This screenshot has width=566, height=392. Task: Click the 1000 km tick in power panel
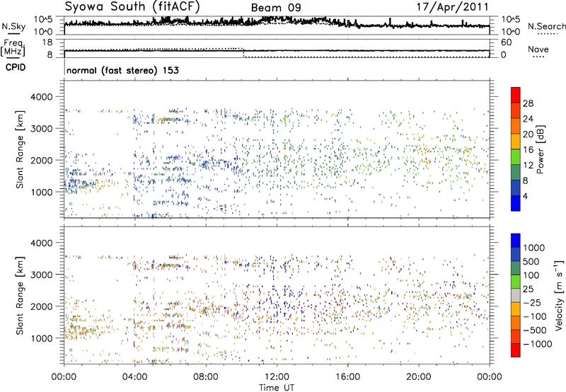pyautogui.click(x=41, y=192)
